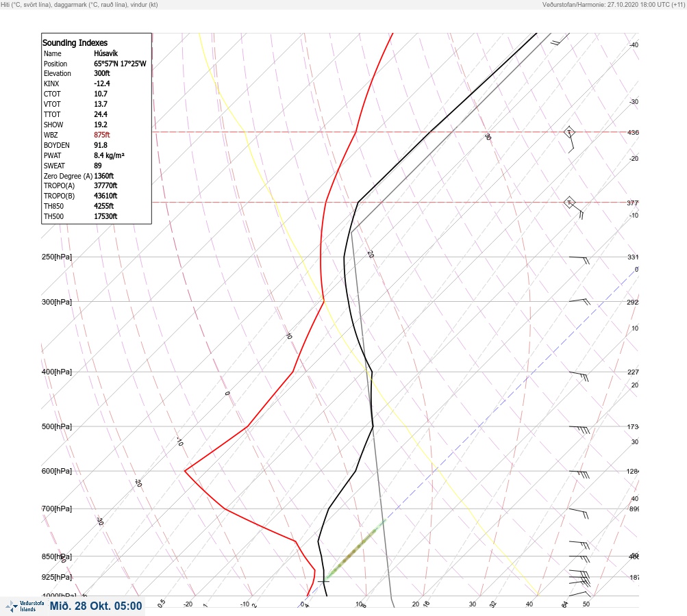Viewport: 687px width, 616px height.
Task: Click the 'KINX' index label
Action: (51, 84)
